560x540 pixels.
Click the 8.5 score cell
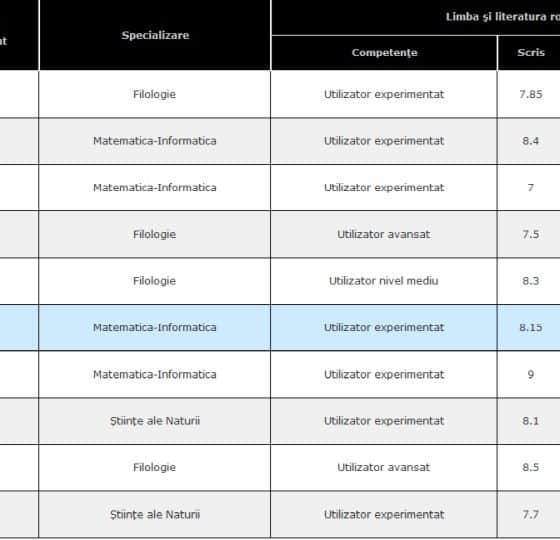point(529,467)
